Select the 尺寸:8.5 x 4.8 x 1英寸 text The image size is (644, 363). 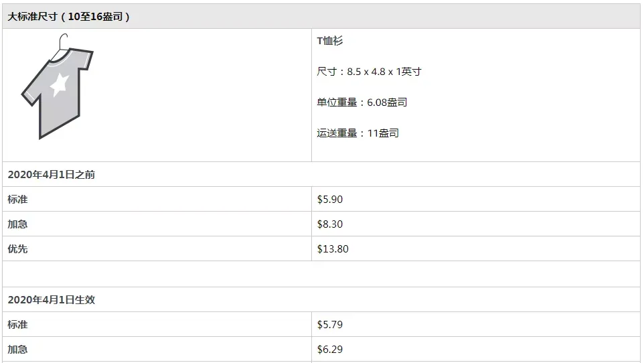[369, 72]
